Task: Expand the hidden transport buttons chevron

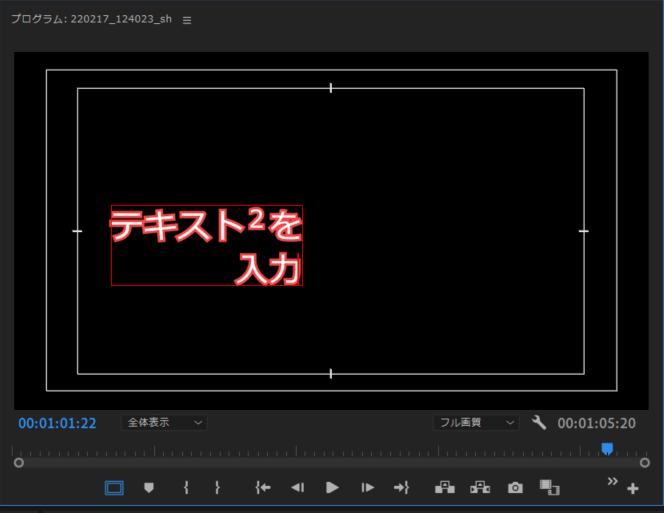Action: click(613, 481)
